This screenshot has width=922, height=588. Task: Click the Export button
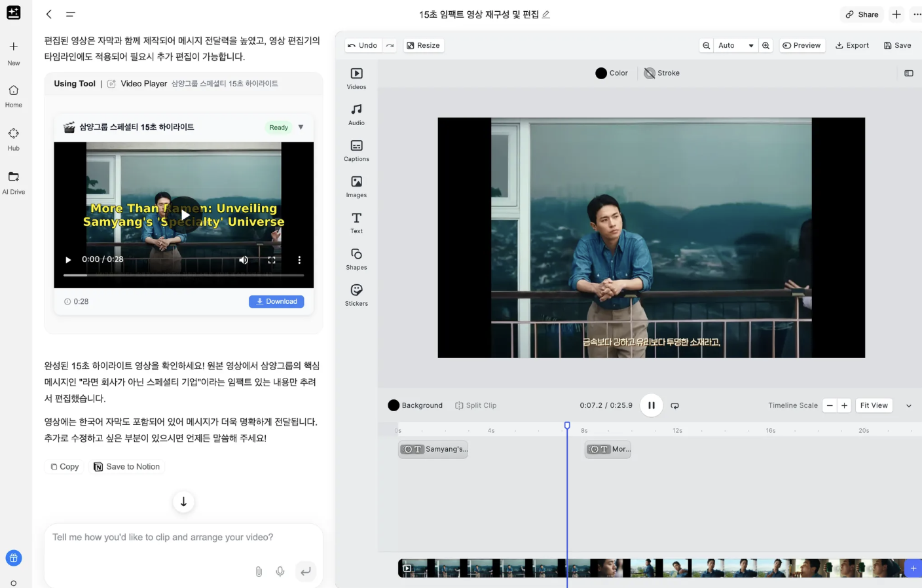[852, 46]
